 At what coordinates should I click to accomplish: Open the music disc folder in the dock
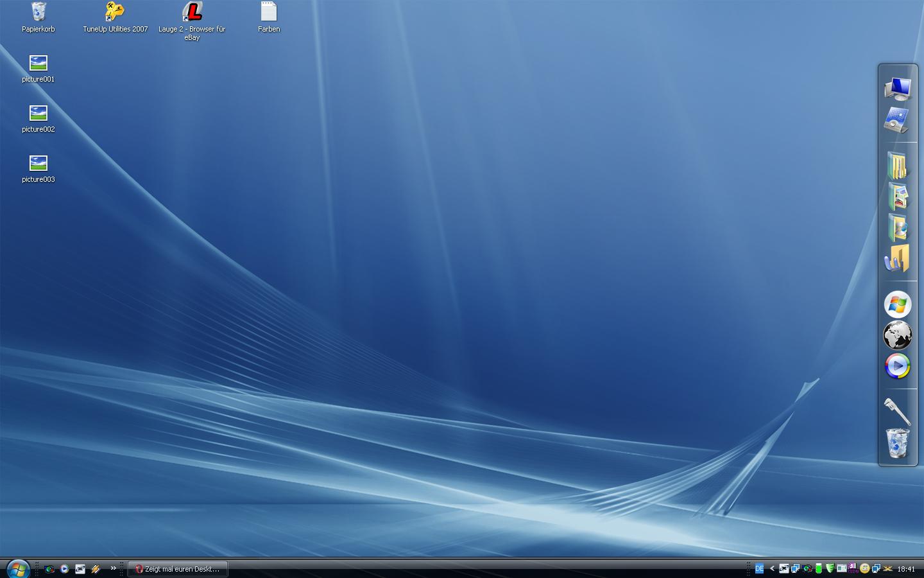point(898,227)
